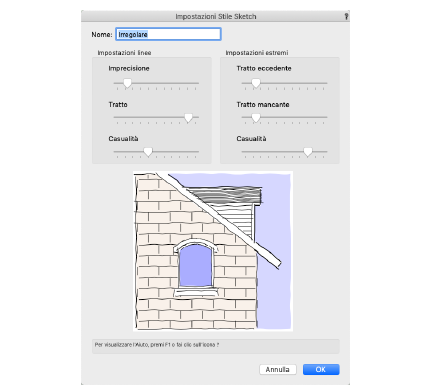The width and height of the screenshot is (433, 390).
Task: Click the 'Imprecisione' label
Action: pos(129,68)
